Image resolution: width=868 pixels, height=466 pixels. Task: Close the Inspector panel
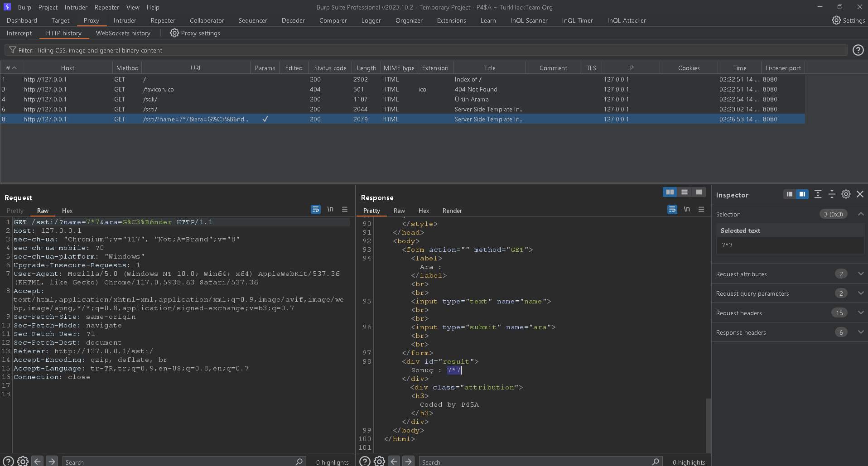860,194
